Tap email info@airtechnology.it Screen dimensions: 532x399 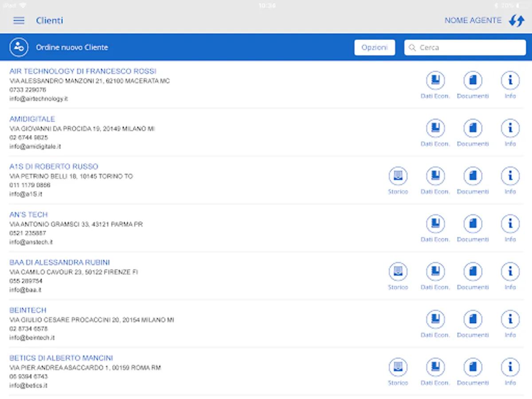coord(39,99)
